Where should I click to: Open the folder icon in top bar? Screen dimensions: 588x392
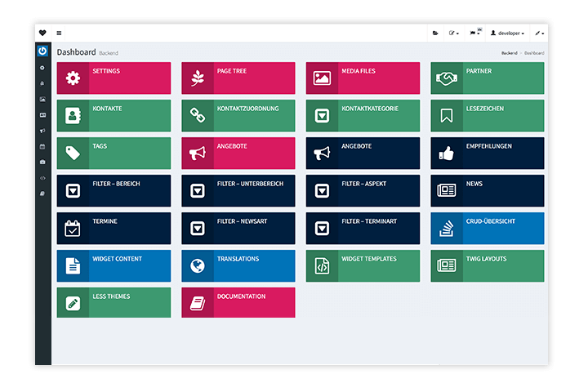pos(435,33)
